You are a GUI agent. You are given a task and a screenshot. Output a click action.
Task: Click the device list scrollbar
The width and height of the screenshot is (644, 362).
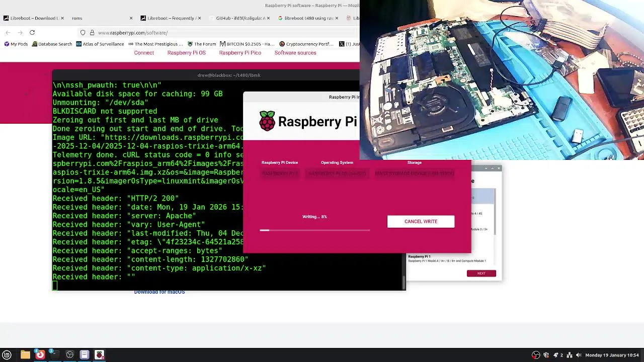pyautogui.click(x=495, y=211)
